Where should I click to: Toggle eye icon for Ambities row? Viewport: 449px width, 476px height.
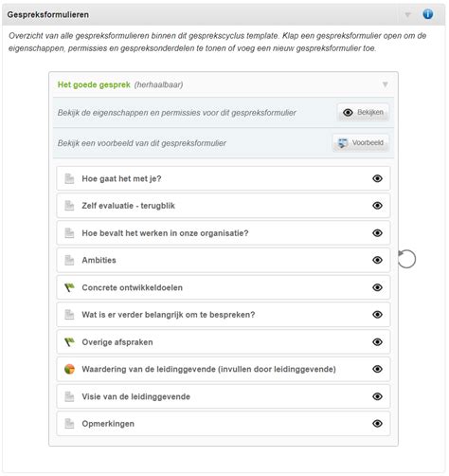377,260
